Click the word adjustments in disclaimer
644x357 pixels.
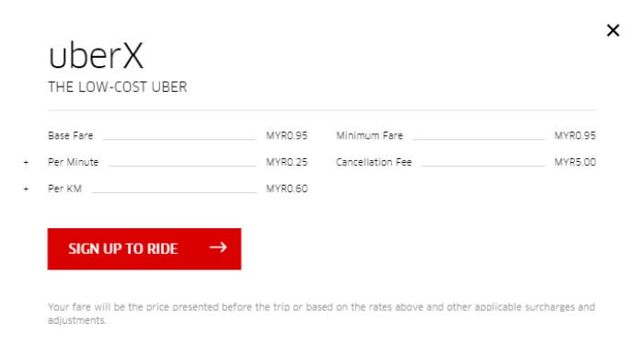76,320
